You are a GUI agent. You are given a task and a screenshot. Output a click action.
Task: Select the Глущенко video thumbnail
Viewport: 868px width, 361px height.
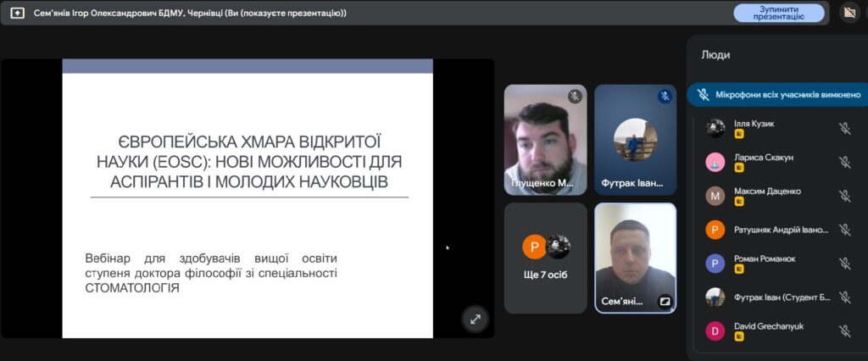545,140
